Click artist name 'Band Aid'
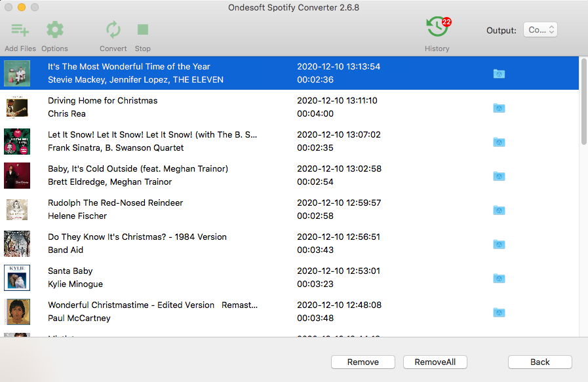The width and height of the screenshot is (588, 382). point(66,250)
